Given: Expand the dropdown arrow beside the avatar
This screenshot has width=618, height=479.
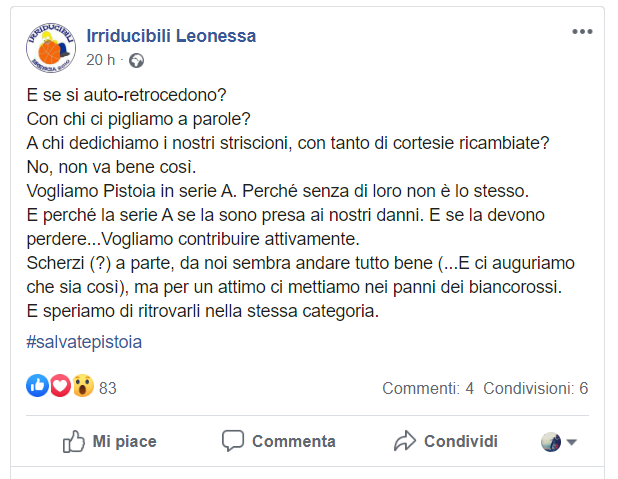Looking at the screenshot, I should [x=572, y=442].
